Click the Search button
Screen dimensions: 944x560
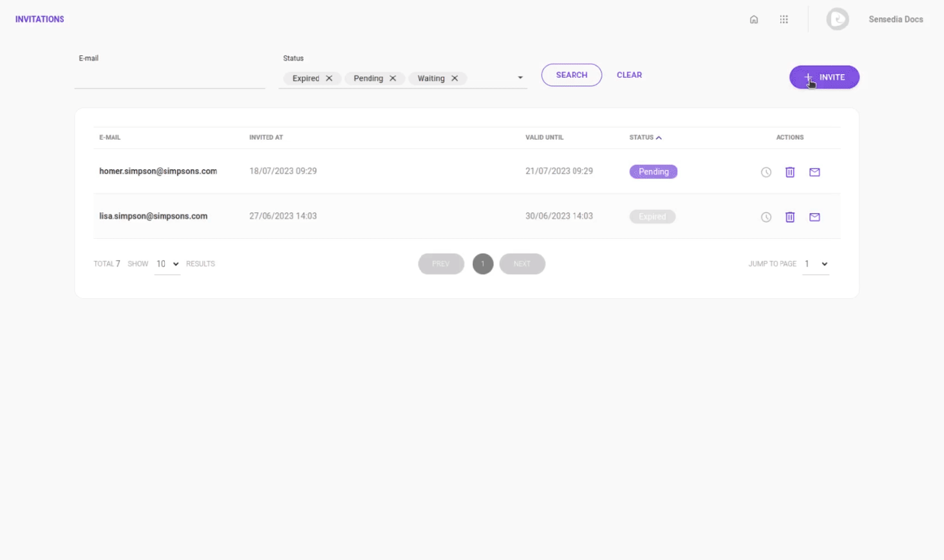(x=571, y=75)
